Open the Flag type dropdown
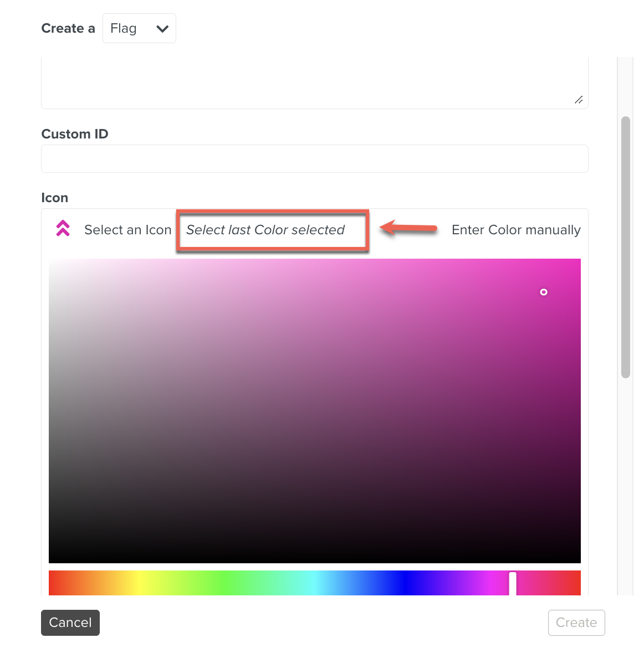644x648 pixels. tap(139, 28)
